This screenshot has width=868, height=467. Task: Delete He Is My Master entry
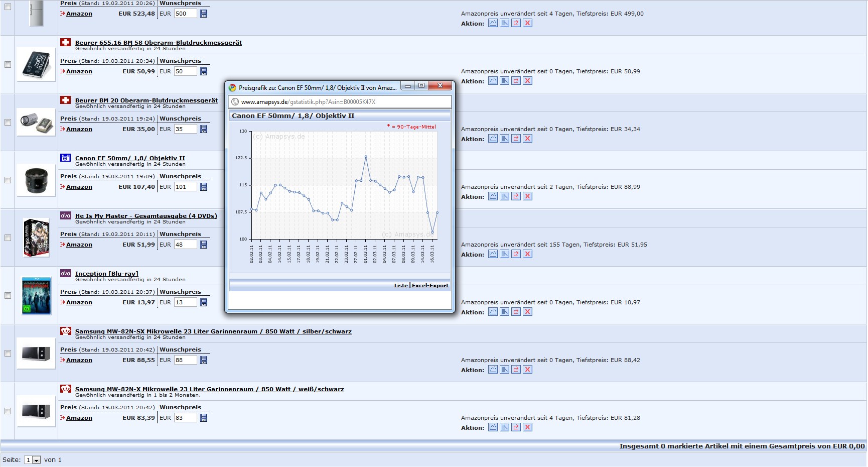527,254
